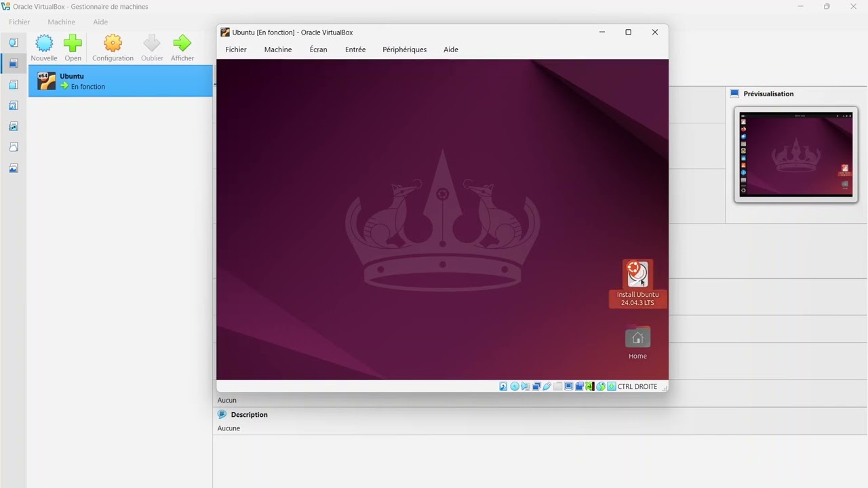The width and height of the screenshot is (868, 488).
Task: Maximize the Ubuntu VM window
Action: [628, 32]
